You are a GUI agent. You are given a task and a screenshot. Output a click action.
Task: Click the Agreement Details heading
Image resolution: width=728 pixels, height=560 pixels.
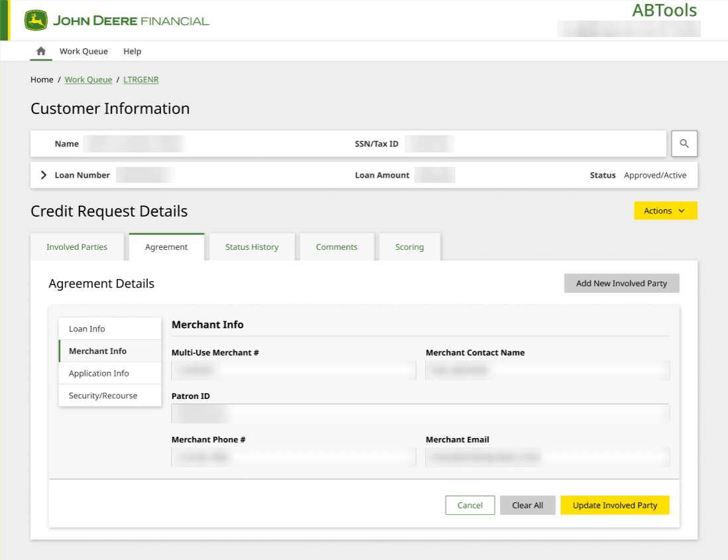[101, 284]
